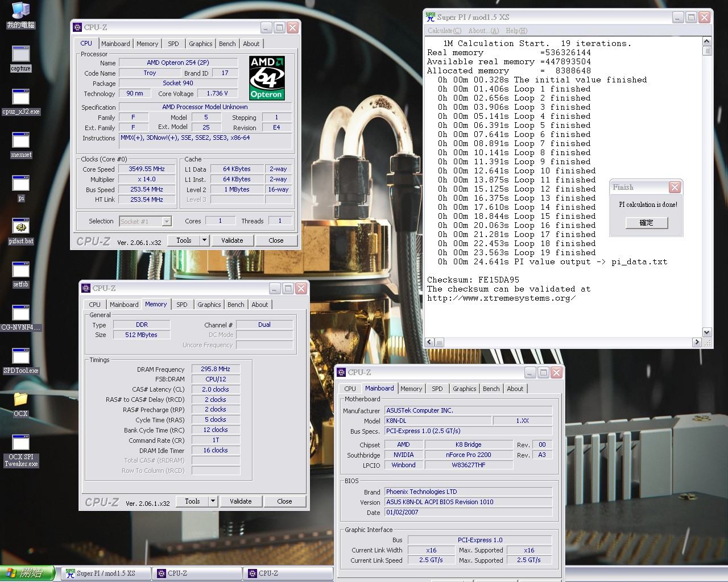Click the AMD Opteron 64 logo
Viewport: 728px width, 582px height.
point(267,78)
